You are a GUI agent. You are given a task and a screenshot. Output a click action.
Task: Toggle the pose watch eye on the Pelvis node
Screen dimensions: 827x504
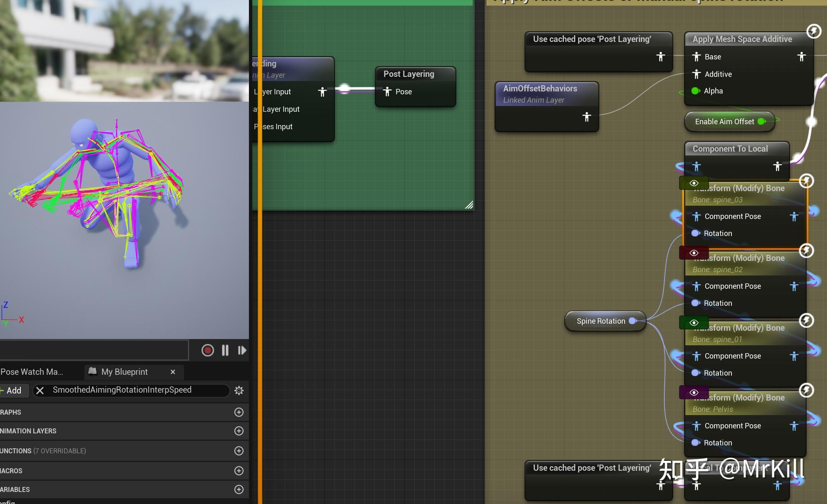[694, 392]
